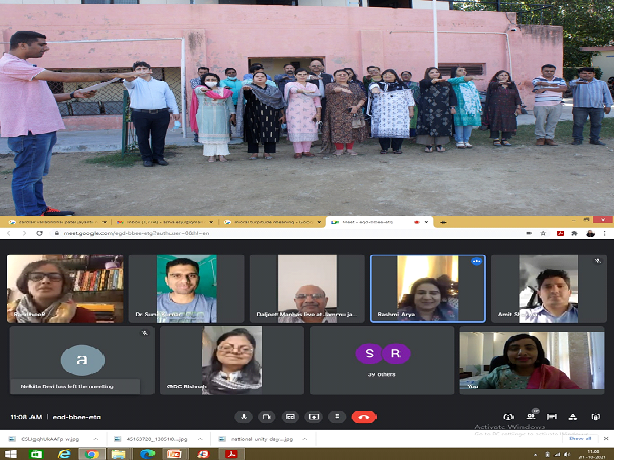This screenshot has width=617, height=473.
Task: Click options on the Rashmi Arya tile
Action: (477, 261)
